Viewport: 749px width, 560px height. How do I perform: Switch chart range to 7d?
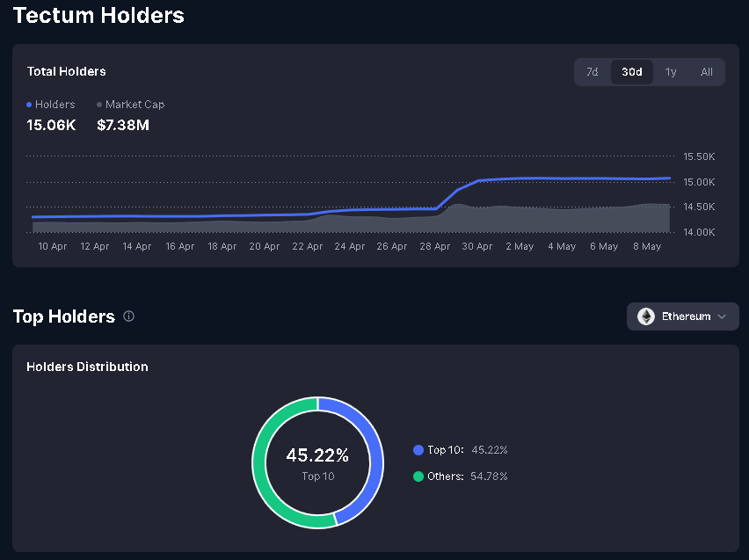[x=593, y=72]
